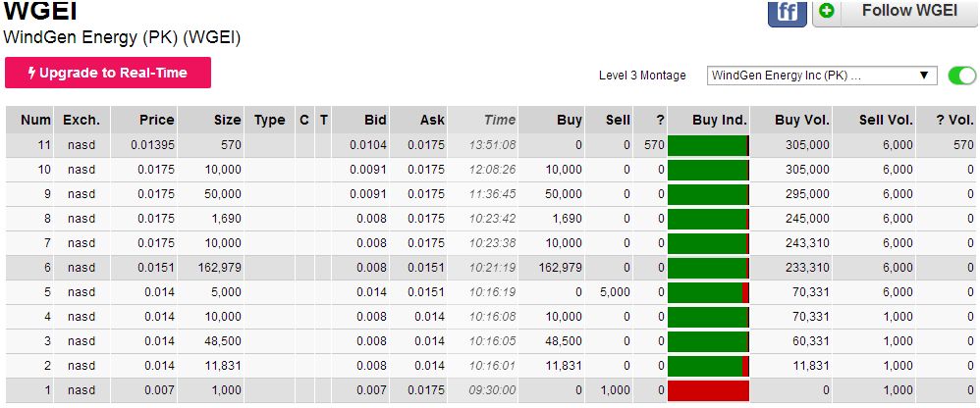Click time 12:08:26
Viewport: 980px width, 408px height.
(493, 170)
